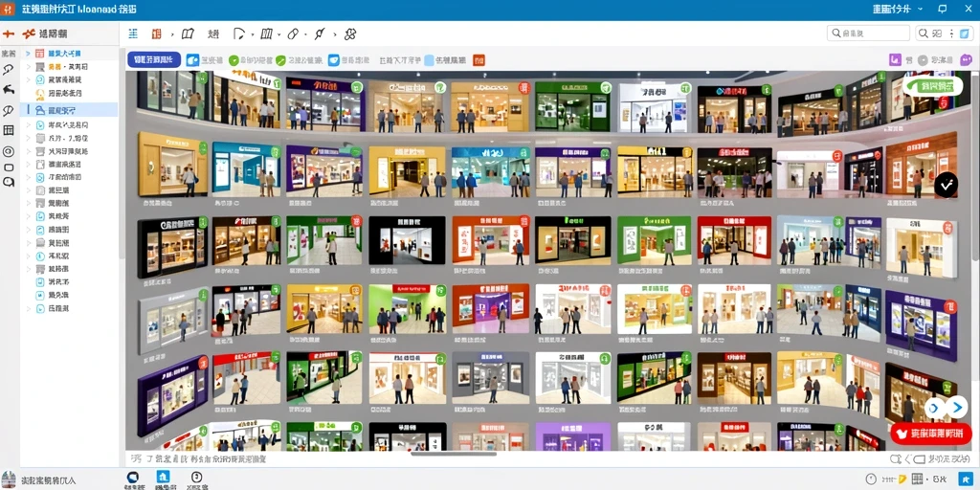The width and height of the screenshot is (980, 490).
Task: Click the blue list-view icon in the top toolbar
Action: (133, 33)
